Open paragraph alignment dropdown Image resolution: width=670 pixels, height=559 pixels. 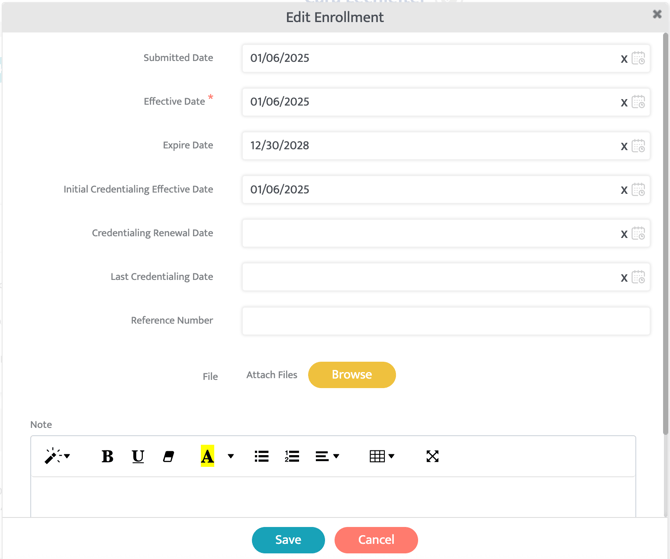click(x=327, y=456)
